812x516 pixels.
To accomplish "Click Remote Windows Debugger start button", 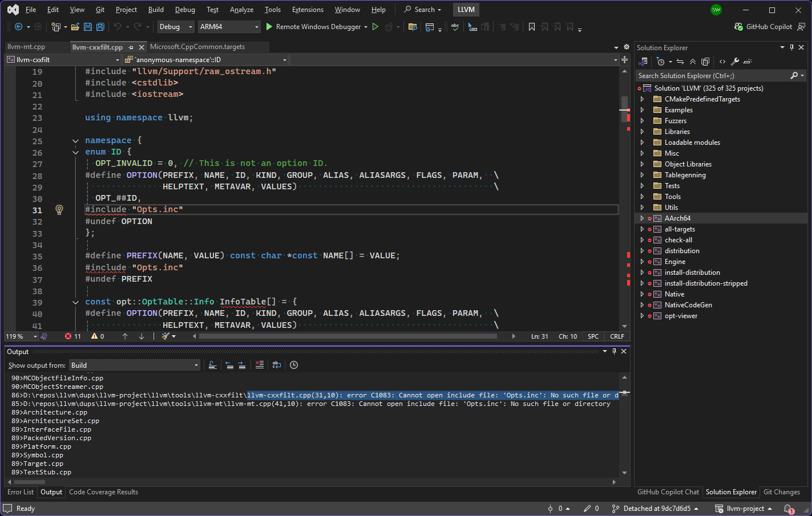I will [313, 27].
